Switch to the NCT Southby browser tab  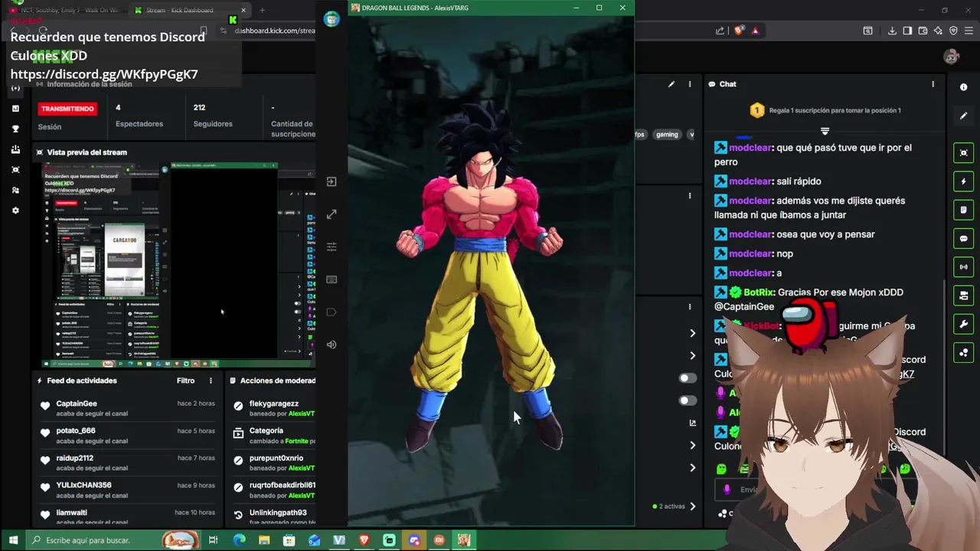pyautogui.click(x=64, y=10)
